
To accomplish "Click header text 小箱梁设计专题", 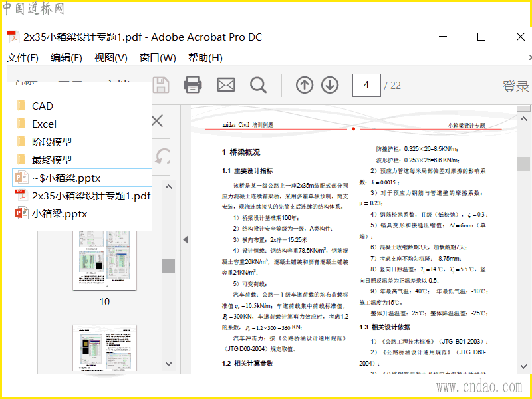I will click(x=467, y=126).
